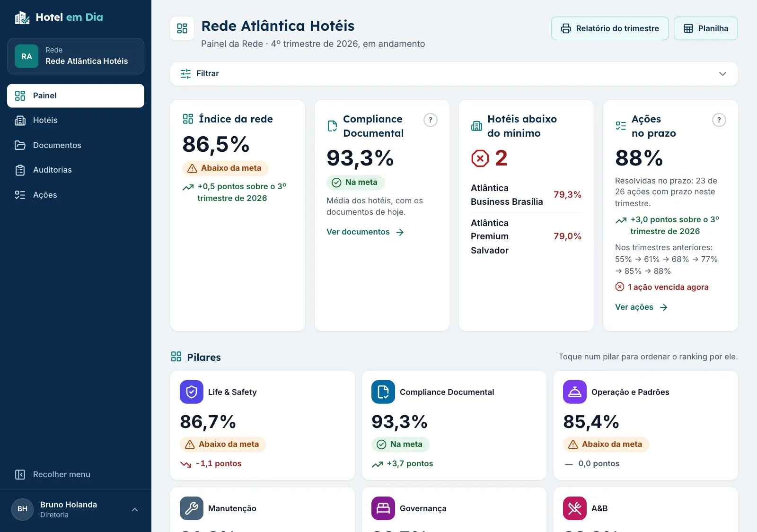Click the red X icon next to 2
Viewport: 757px width, 532px height.
(x=480, y=158)
